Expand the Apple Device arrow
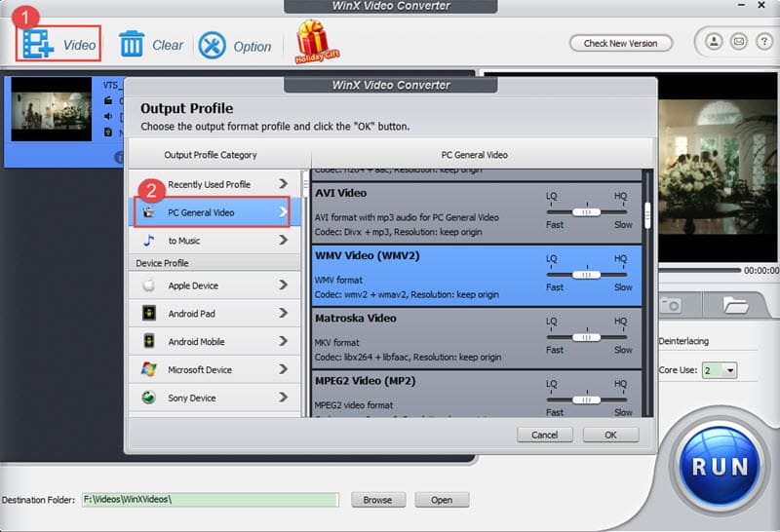This screenshot has height=532, width=780. (x=284, y=285)
